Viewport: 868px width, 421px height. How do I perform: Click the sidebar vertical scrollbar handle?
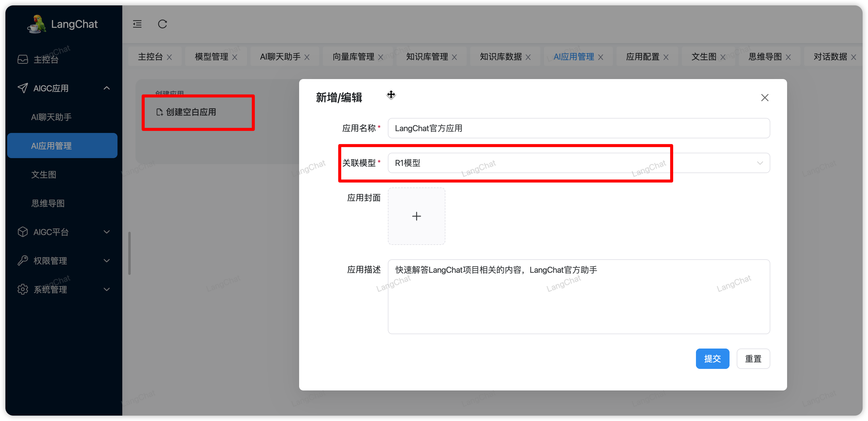(x=129, y=253)
